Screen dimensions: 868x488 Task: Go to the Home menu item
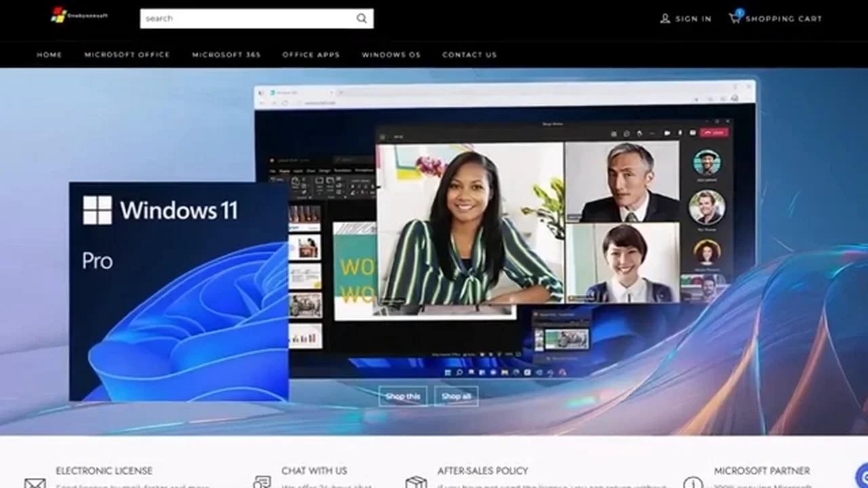pyautogui.click(x=50, y=55)
